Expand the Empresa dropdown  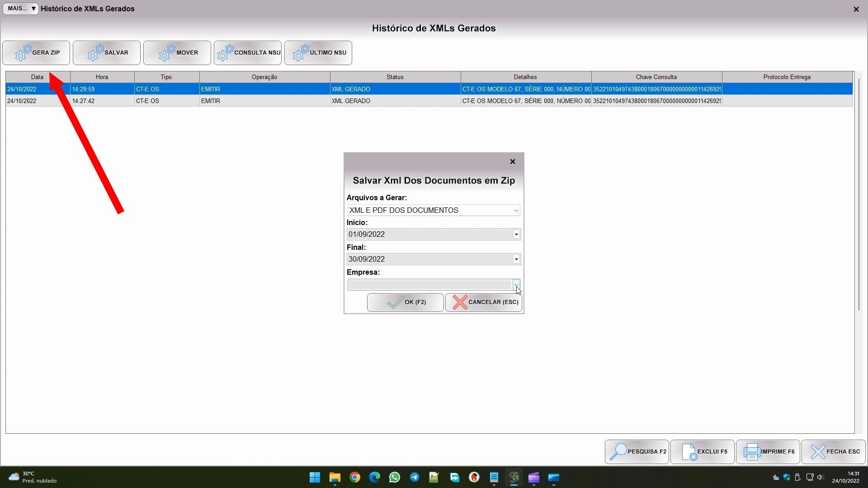tap(516, 285)
